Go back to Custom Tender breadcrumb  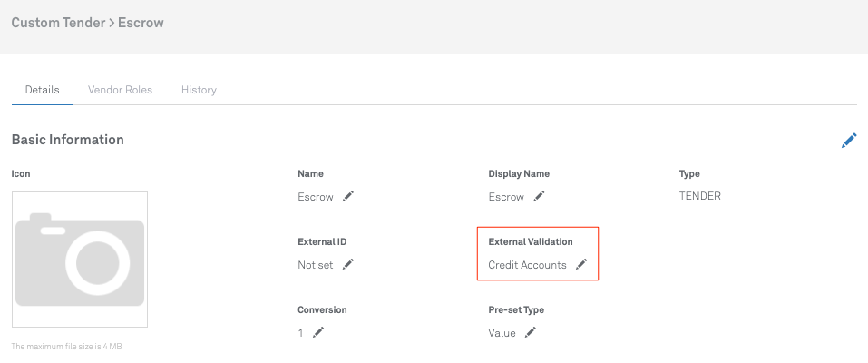[57, 22]
